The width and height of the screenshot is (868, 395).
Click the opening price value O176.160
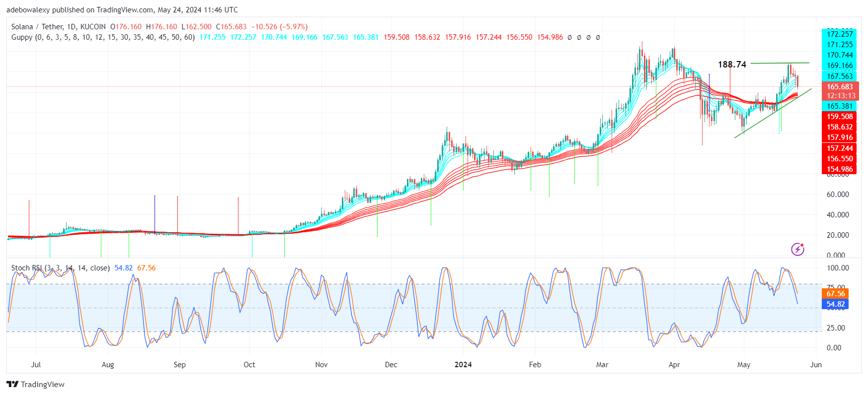(126, 27)
